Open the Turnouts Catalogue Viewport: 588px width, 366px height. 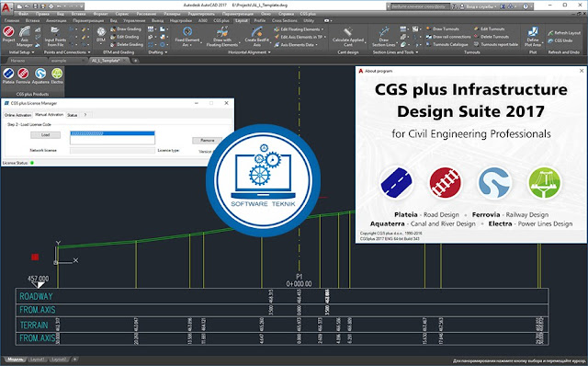click(x=447, y=45)
